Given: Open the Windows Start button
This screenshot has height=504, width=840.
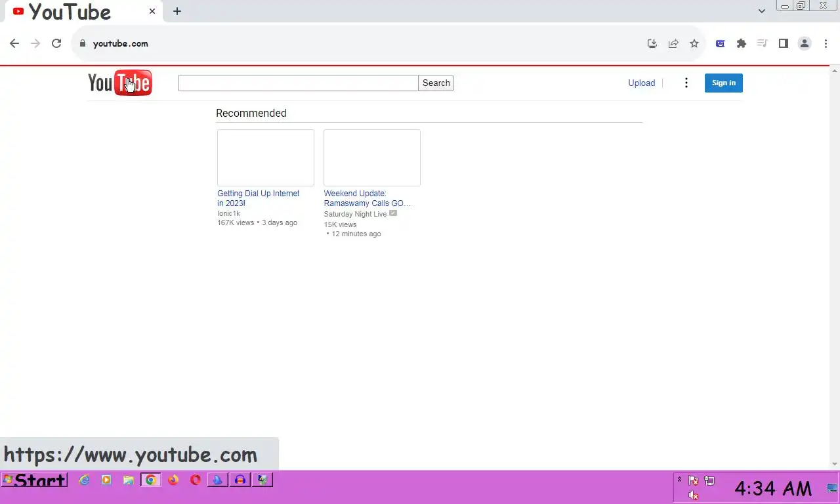Looking at the screenshot, I should tap(35, 480).
